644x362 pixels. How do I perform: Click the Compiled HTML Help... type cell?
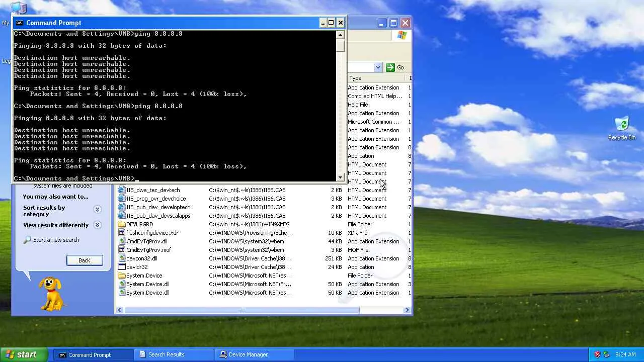[375, 96]
